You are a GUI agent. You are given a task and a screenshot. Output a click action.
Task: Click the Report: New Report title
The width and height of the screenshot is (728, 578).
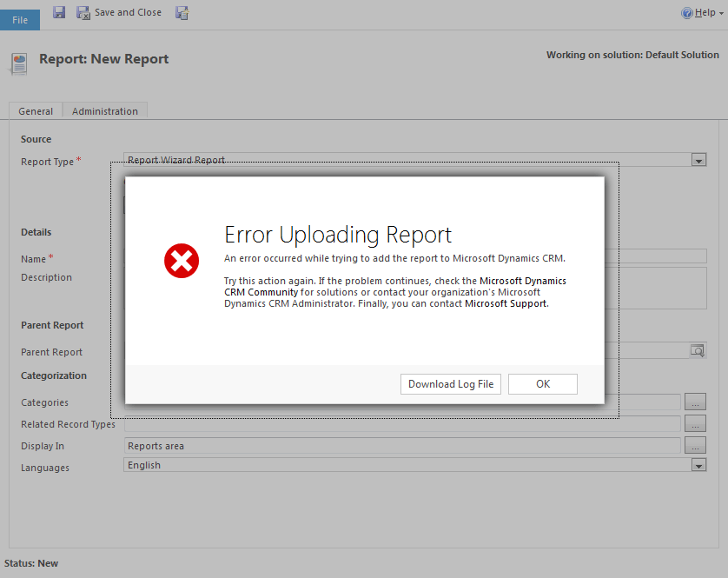104,59
